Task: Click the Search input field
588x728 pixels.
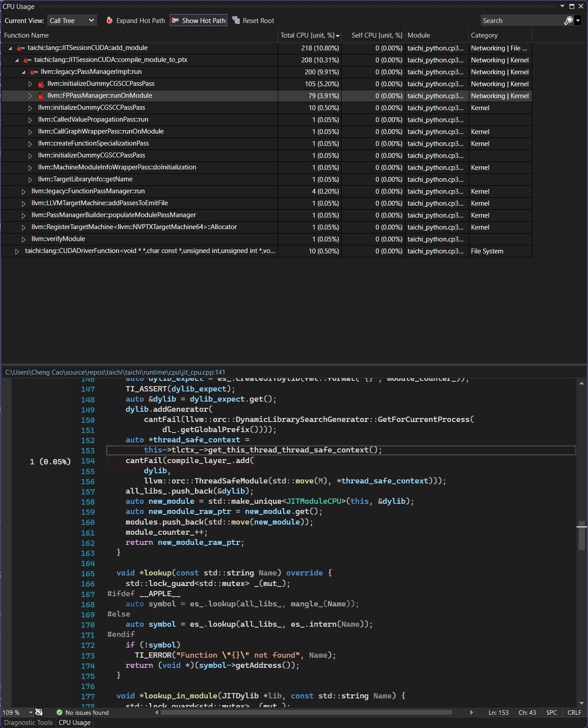Action: [x=522, y=20]
